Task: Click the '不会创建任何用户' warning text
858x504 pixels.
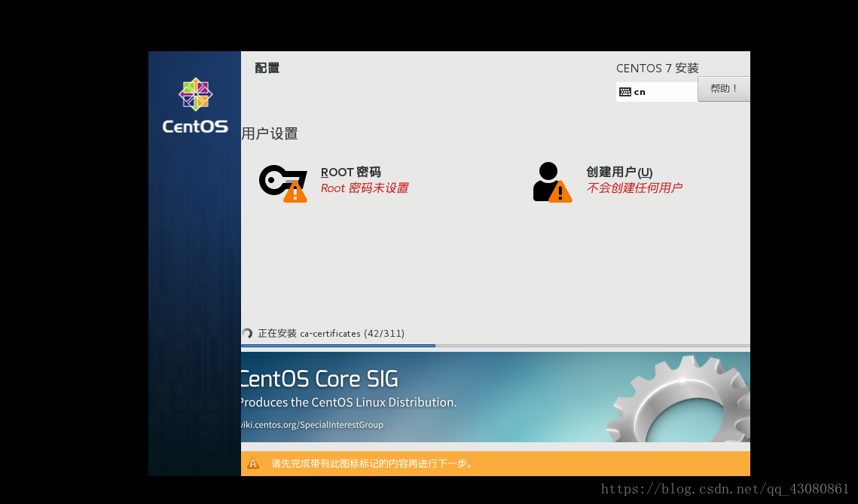Action: [x=634, y=188]
